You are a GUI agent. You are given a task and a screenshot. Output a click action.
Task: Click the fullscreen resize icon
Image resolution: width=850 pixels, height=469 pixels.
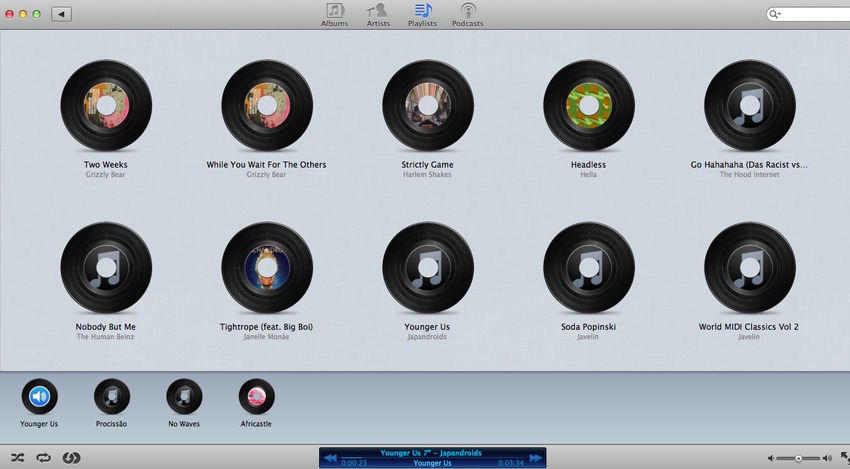coord(843,457)
